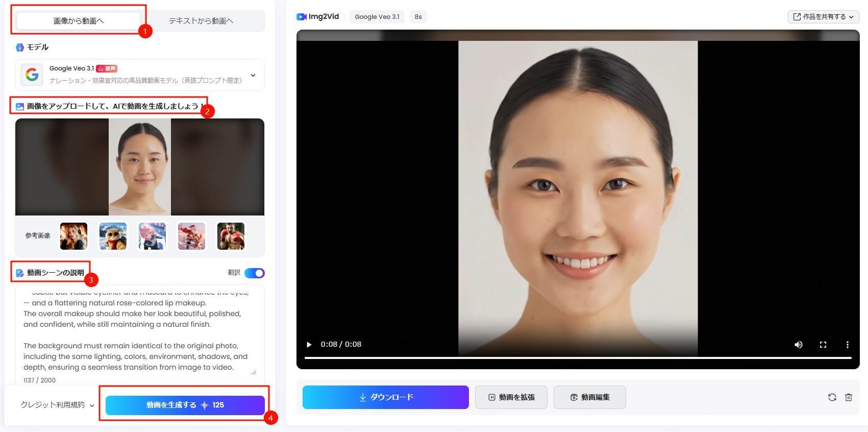Click the video progress seek bar

point(578,358)
